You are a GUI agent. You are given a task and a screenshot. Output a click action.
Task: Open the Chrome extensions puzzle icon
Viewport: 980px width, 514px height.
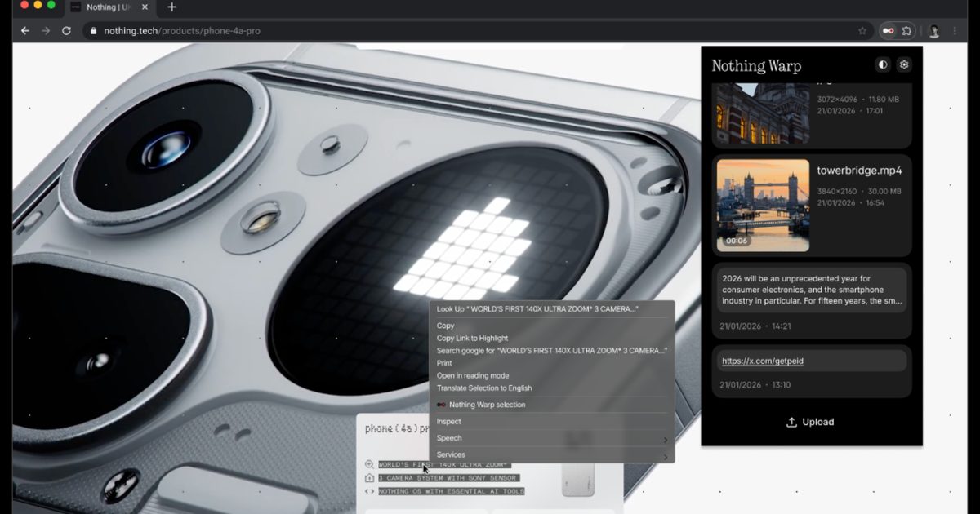(x=907, y=31)
